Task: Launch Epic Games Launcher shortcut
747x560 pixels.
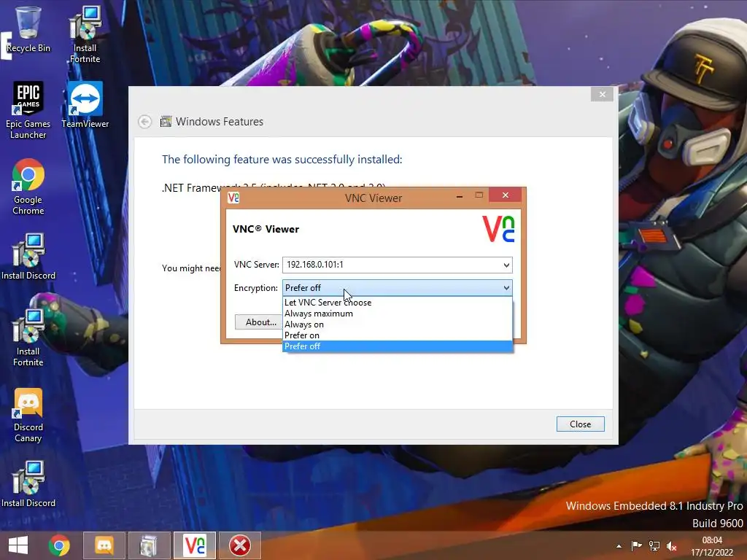Action: pos(28,109)
